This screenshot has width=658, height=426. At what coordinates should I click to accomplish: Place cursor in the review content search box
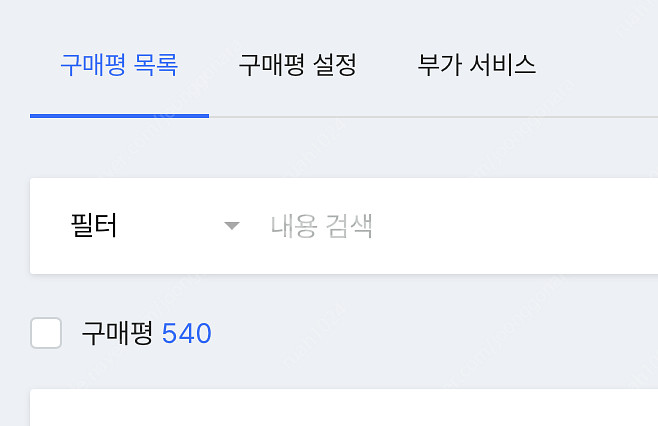point(450,226)
